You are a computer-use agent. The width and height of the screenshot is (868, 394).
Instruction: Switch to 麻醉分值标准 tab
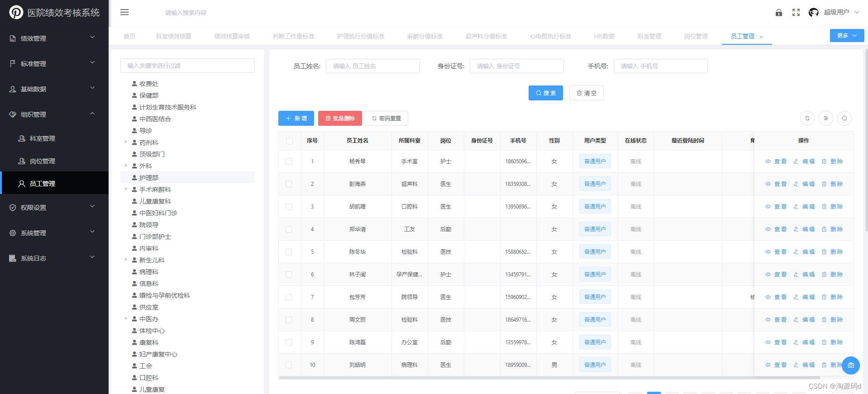(x=425, y=36)
